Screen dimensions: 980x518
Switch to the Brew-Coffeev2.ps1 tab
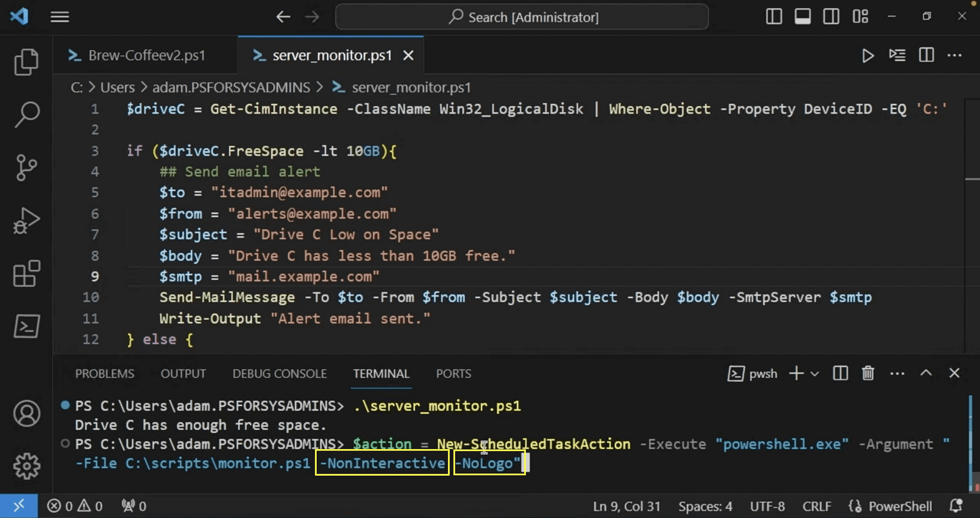[x=146, y=55]
